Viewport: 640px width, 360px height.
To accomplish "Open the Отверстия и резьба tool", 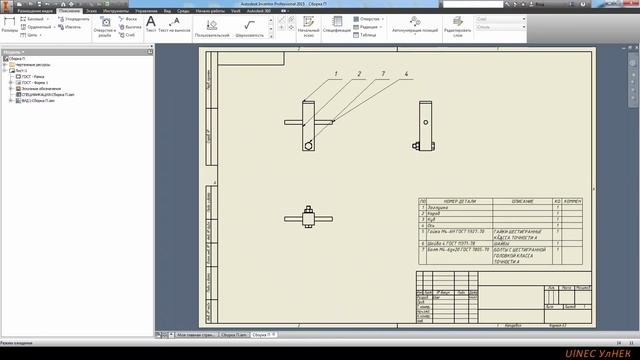I will click(105, 27).
